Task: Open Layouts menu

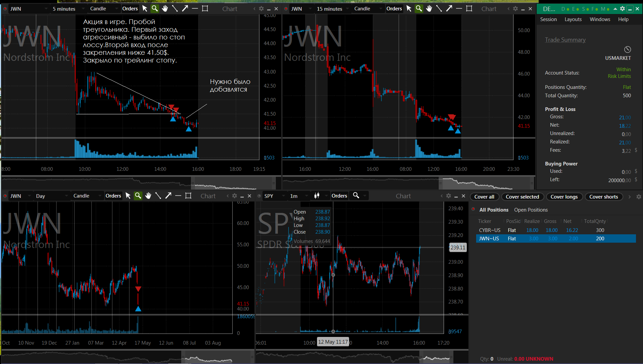Action: (x=573, y=19)
